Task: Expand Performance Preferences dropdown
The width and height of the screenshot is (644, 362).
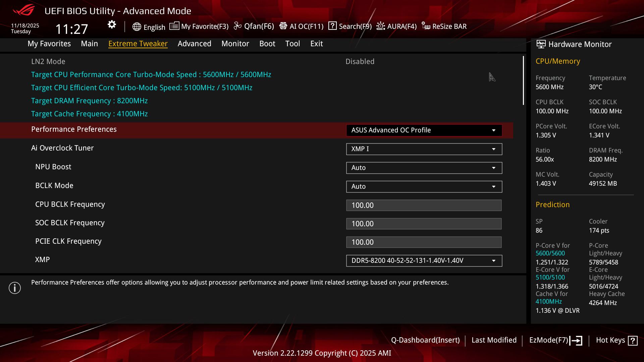Action: (424, 130)
